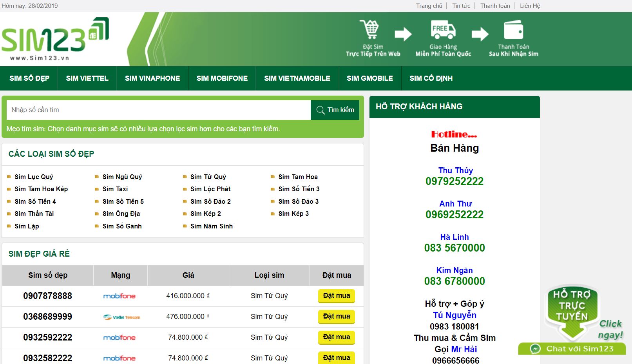Click the mobifone logo for 0932592222

[120, 338]
